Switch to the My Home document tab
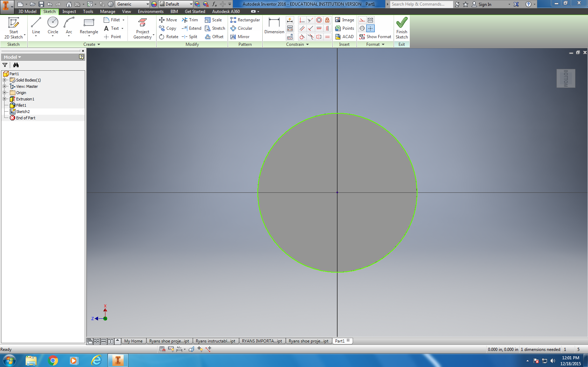 pos(133,341)
